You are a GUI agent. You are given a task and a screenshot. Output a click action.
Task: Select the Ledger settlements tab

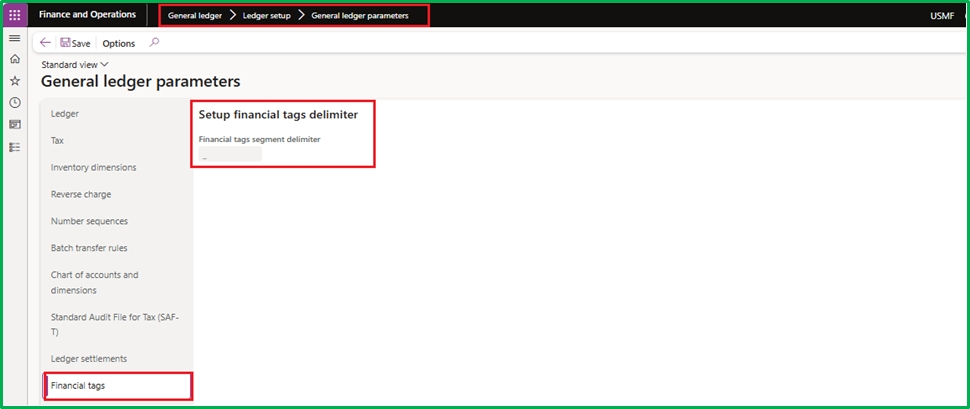pos(89,358)
